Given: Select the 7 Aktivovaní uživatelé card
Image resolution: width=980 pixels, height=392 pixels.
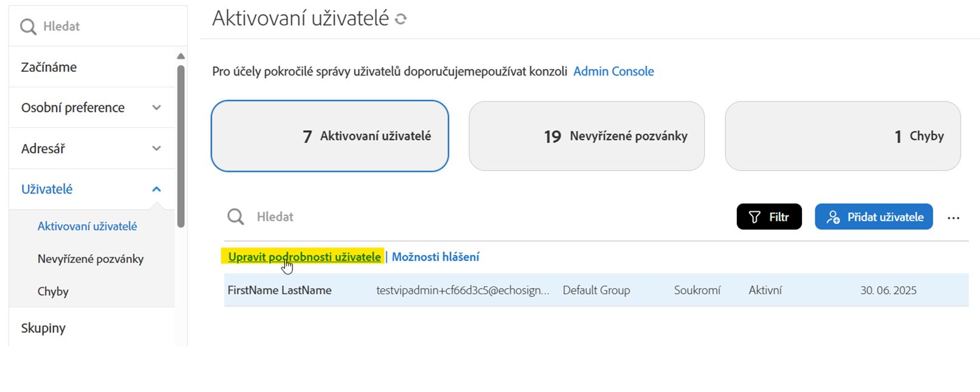Looking at the screenshot, I should click(330, 136).
